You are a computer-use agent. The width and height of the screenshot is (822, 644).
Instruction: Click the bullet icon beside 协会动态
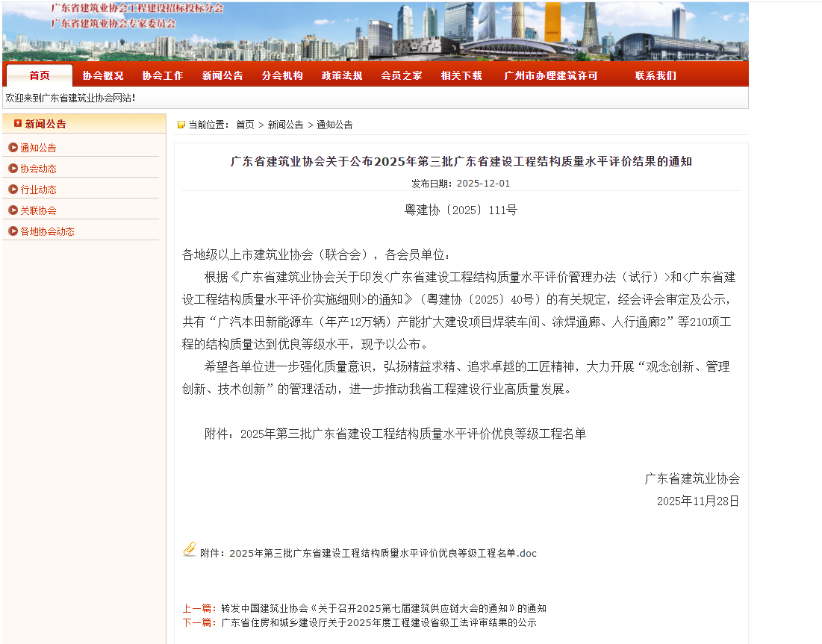(13, 169)
